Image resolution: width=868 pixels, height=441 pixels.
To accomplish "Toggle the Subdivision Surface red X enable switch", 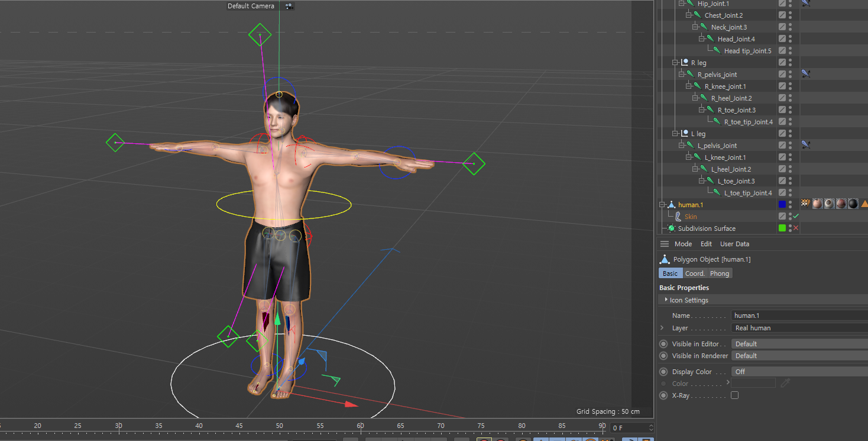I will click(x=796, y=228).
